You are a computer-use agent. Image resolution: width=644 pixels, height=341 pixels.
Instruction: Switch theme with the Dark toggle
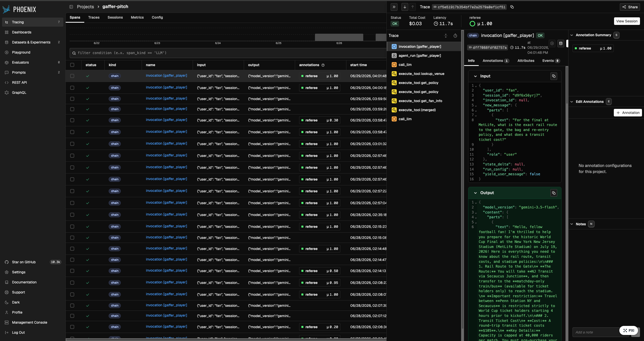point(16,302)
